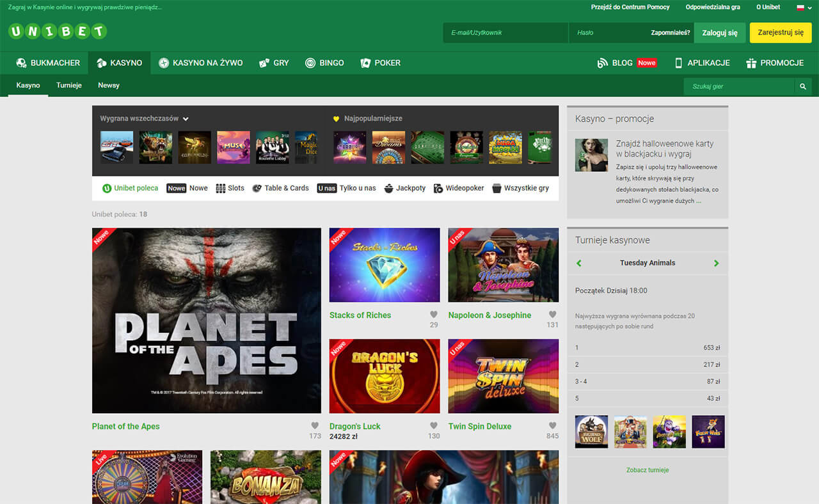This screenshot has width=819, height=504.
Task: Open Odpowiedzialna gra link
Action: [713, 7]
